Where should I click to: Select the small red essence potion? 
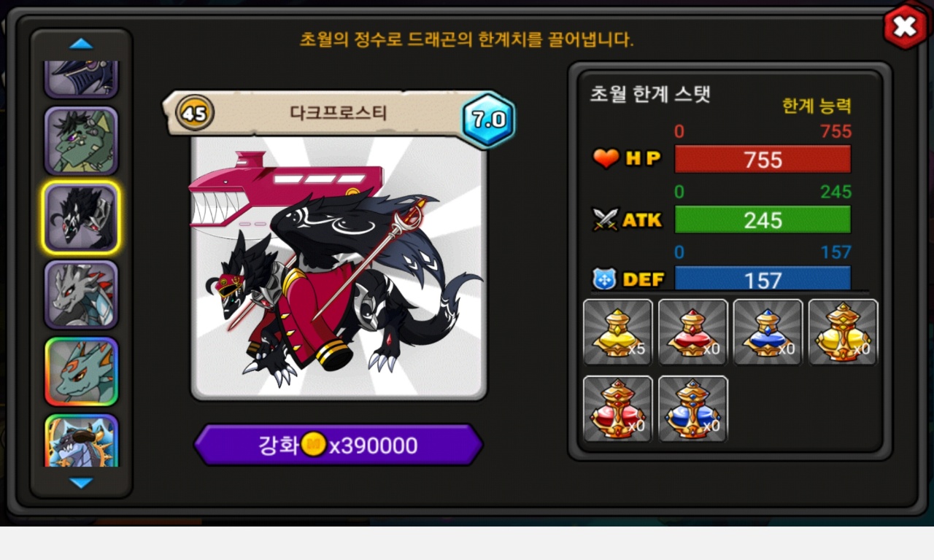(x=693, y=332)
